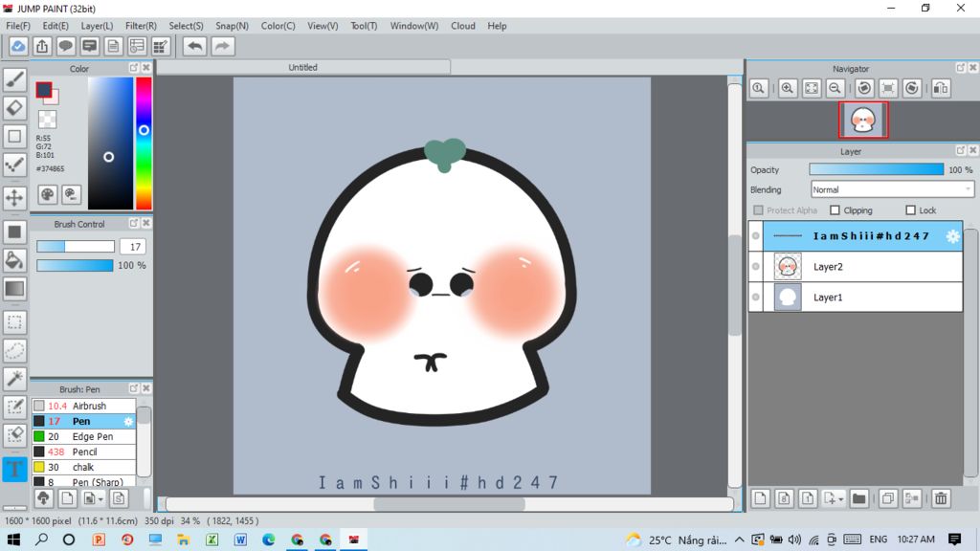Viewport: 980px width, 551px height.
Task: Delete layer with trash can icon
Action: pyautogui.click(x=941, y=498)
